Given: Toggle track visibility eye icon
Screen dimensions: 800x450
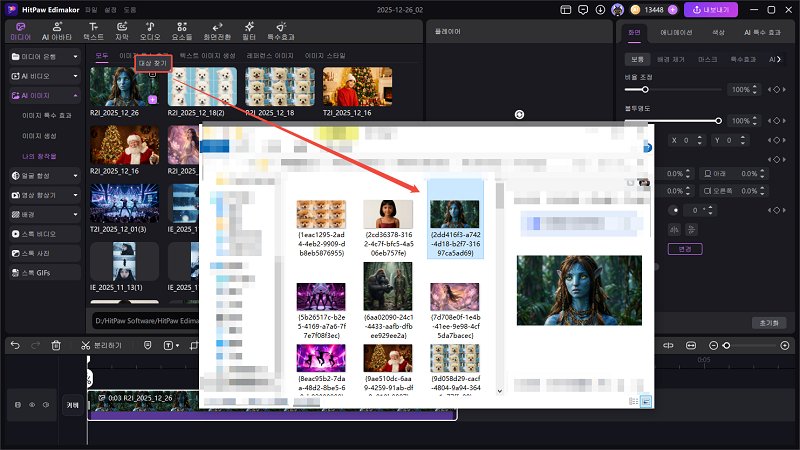Looking at the screenshot, I should click(31, 405).
